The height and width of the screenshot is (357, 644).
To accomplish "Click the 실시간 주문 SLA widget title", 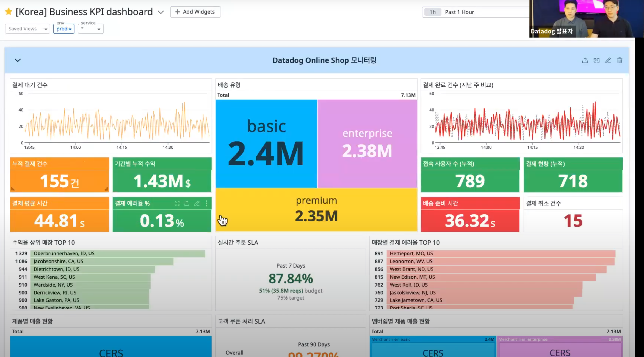I will [238, 242].
